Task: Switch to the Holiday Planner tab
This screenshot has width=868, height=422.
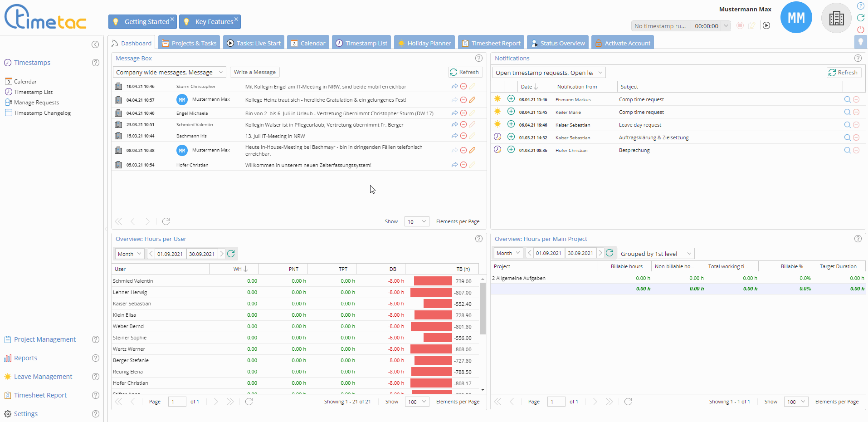Action: tap(424, 43)
